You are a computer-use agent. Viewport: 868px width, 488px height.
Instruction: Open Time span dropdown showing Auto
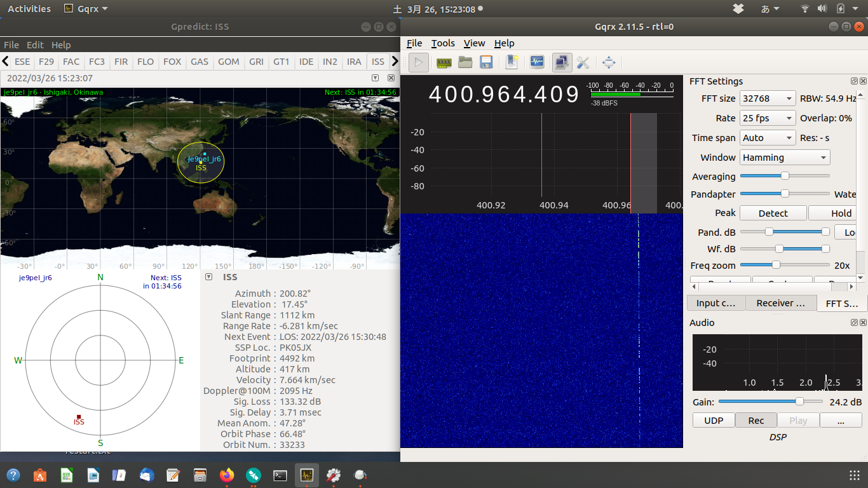(768, 138)
